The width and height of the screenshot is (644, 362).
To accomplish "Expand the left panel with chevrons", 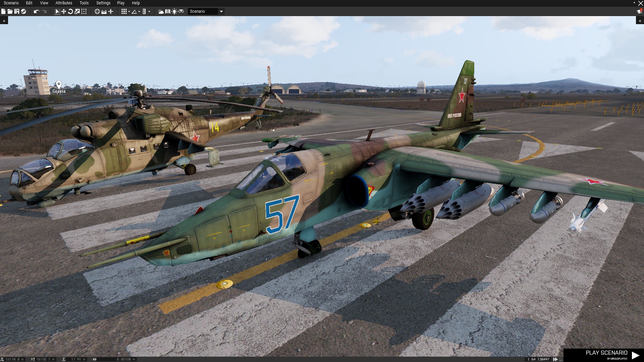I will click(x=4, y=21).
